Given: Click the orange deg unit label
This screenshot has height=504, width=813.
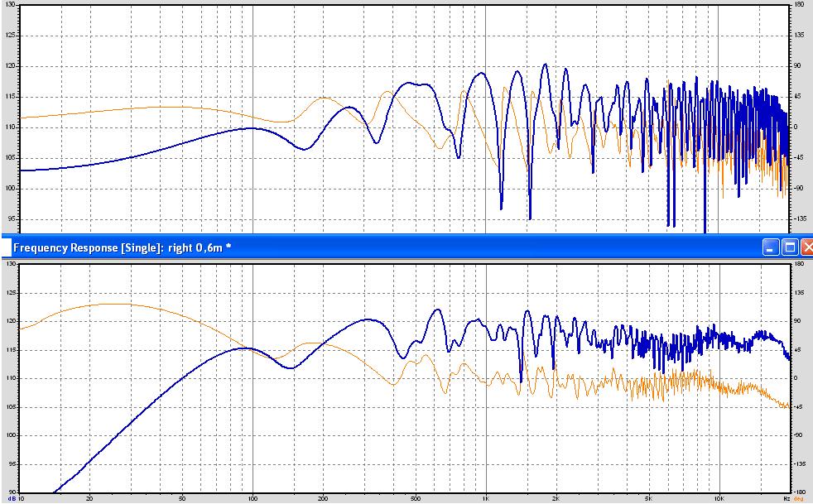Looking at the screenshot, I should coord(799,499).
